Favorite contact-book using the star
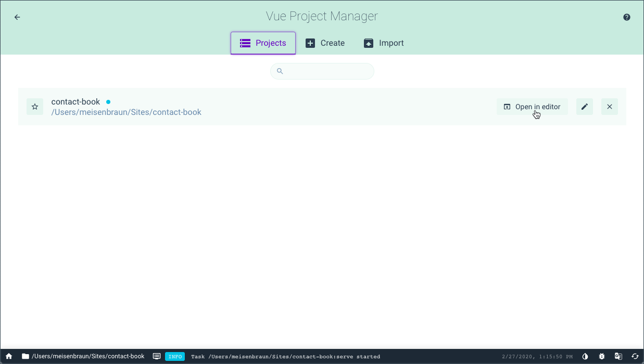The image size is (644, 364). coord(34,106)
